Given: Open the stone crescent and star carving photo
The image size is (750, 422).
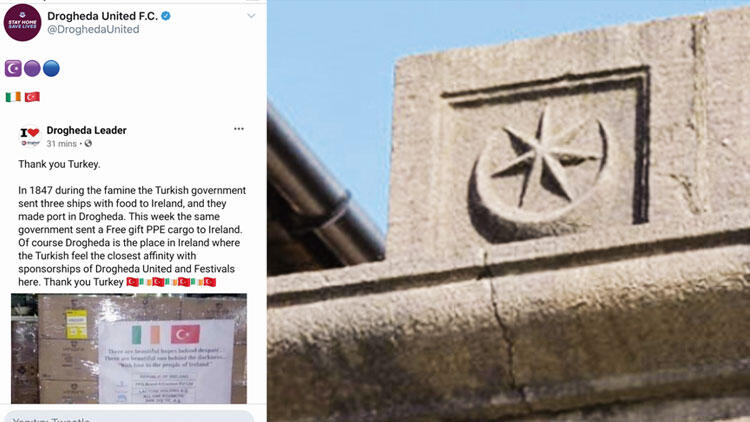Looking at the screenshot, I should [x=508, y=211].
